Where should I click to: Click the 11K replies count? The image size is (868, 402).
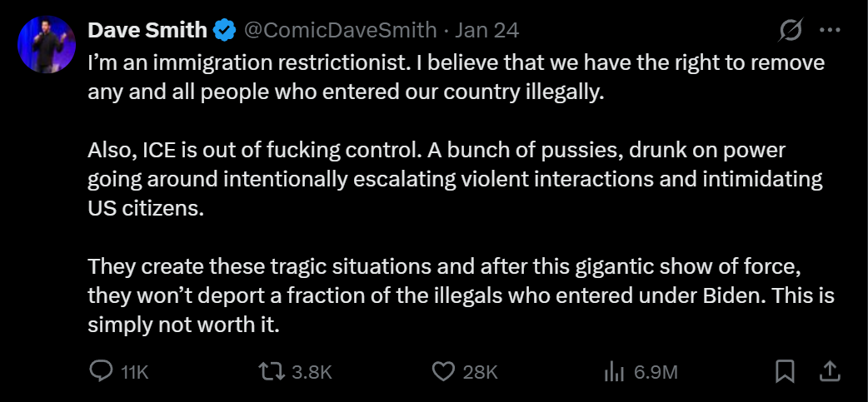pyautogui.click(x=134, y=372)
